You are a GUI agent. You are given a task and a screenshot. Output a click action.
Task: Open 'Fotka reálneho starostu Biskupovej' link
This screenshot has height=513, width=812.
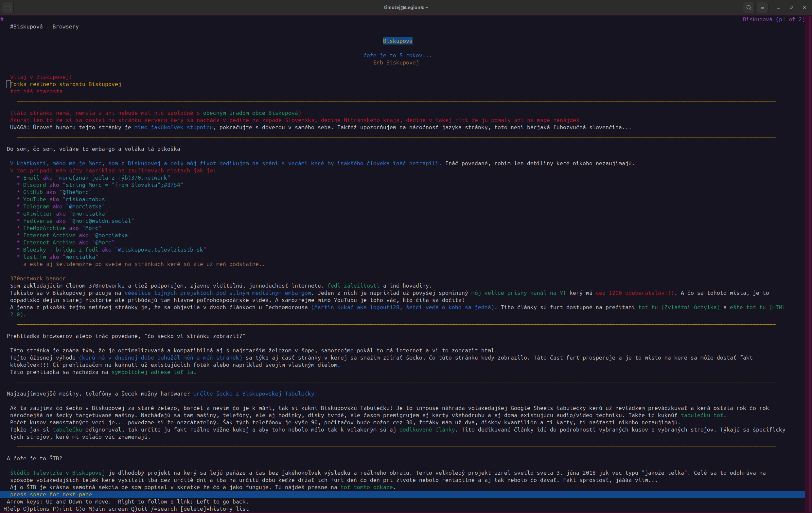pyautogui.click(x=66, y=84)
